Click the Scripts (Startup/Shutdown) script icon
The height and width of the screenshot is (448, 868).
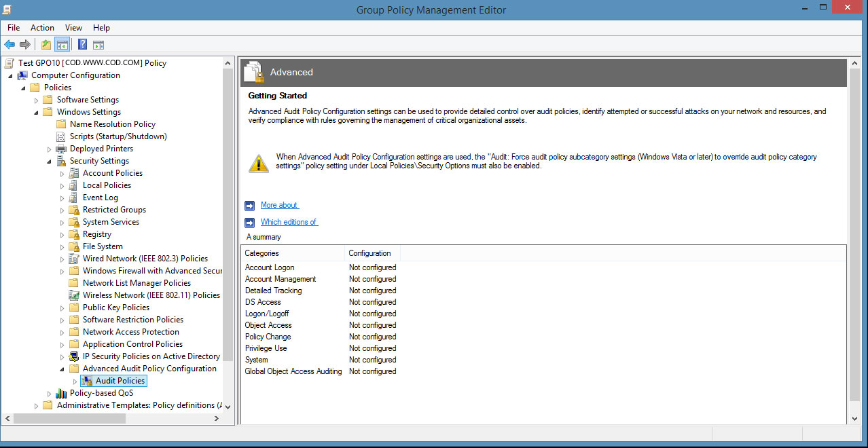61,136
